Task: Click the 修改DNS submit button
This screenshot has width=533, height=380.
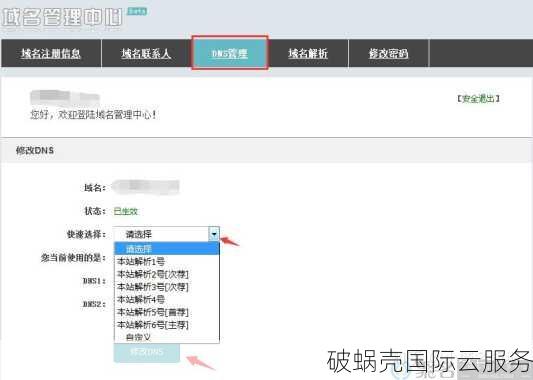Action: click(x=147, y=352)
